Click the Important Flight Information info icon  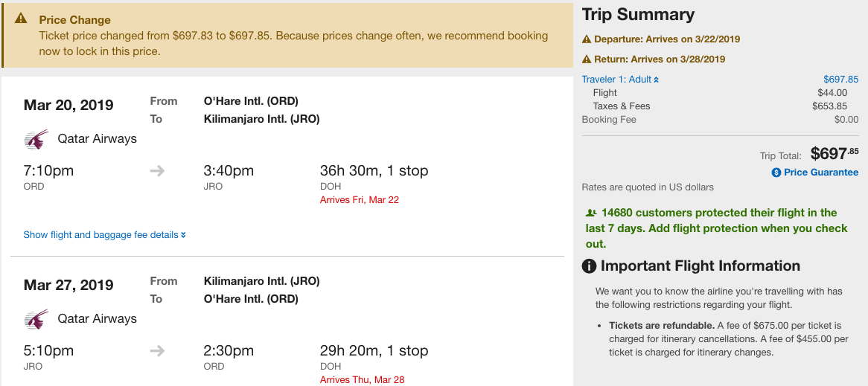coord(589,266)
